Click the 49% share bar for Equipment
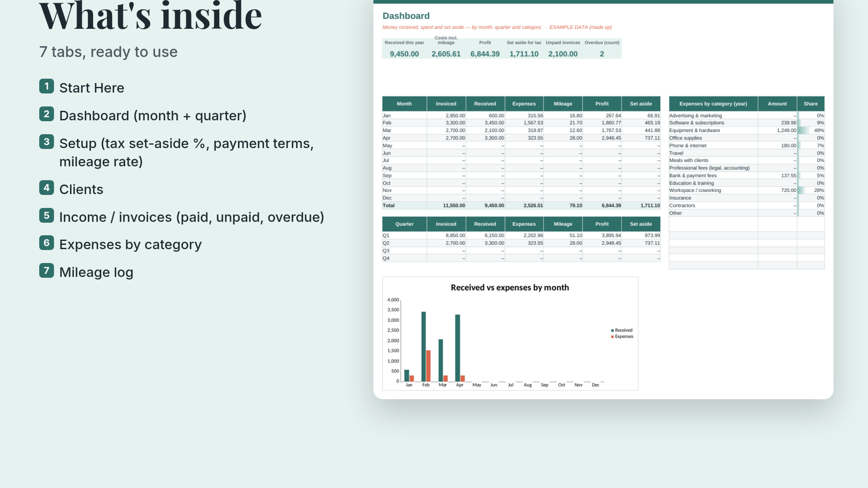Screen dimensions: 868x488 coord(811,130)
